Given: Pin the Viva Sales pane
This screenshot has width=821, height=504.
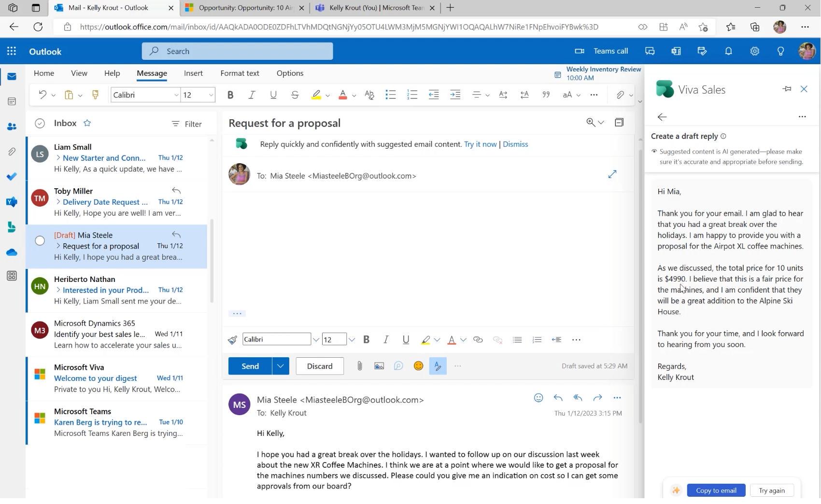Looking at the screenshot, I should point(787,89).
